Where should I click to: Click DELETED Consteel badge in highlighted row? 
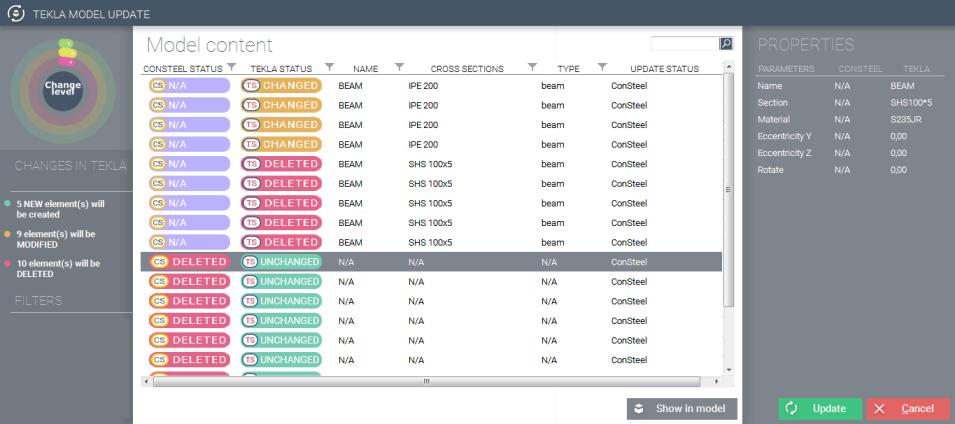189,262
